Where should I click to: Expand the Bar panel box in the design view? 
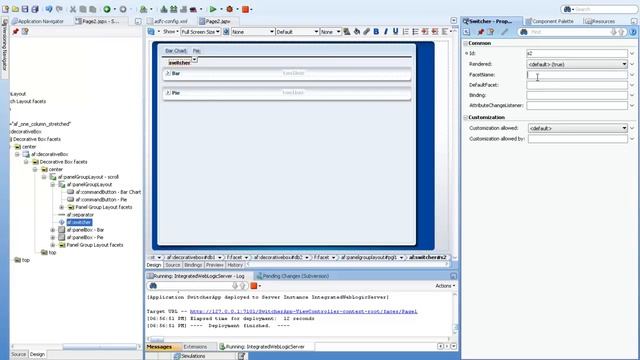click(168, 73)
